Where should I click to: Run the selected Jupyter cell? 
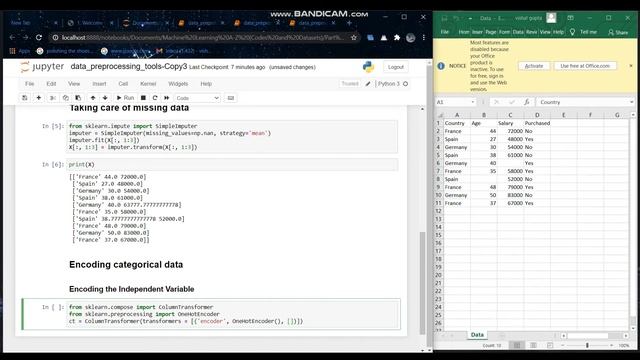click(x=125, y=98)
